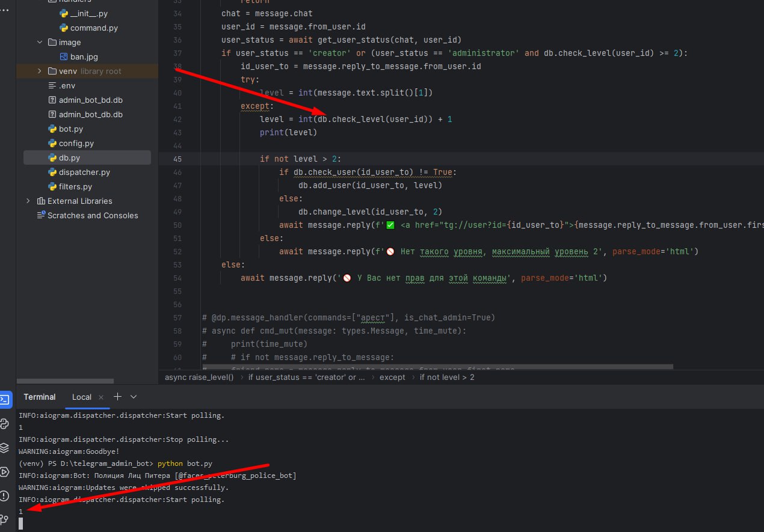Click image folder icon

[x=52, y=42]
